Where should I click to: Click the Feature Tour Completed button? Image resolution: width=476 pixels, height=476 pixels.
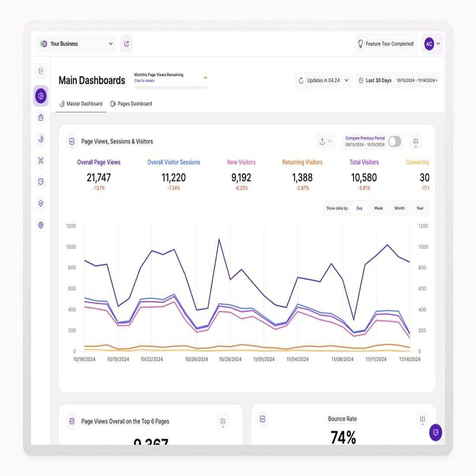coord(386,44)
